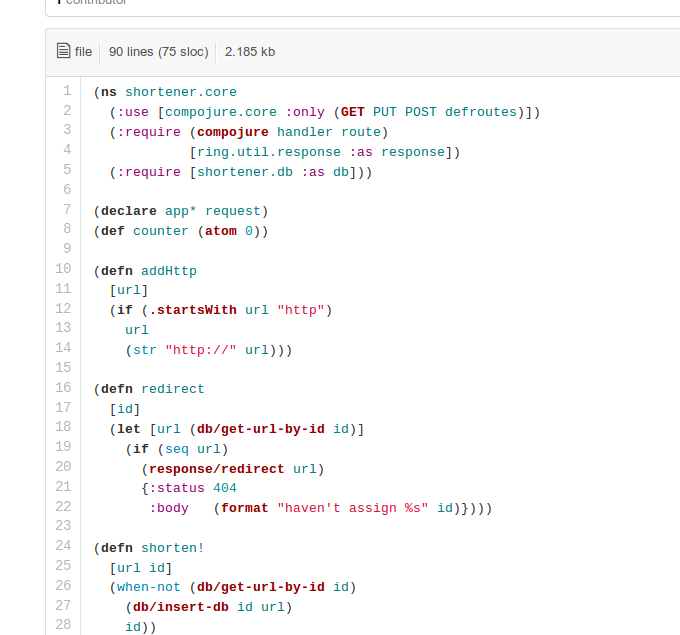Image resolution: width=680 pixels, height=635 pixels.
Task: Click the "addHttp" function name
Action: [x=169, y=270]
